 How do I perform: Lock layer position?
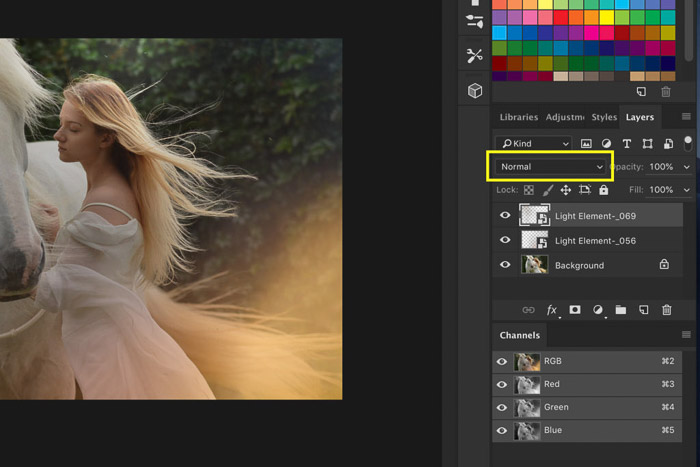(x=566, y=190)
